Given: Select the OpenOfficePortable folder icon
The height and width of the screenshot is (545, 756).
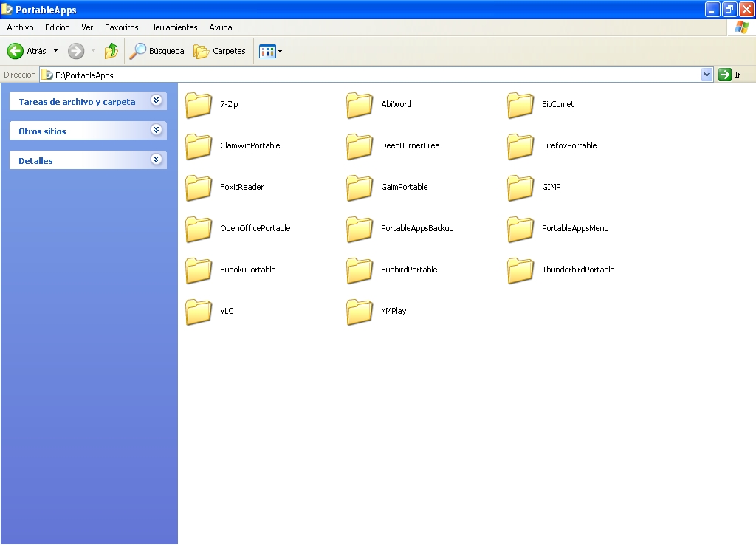Looking at the screenshot, I should coord(199,230).
